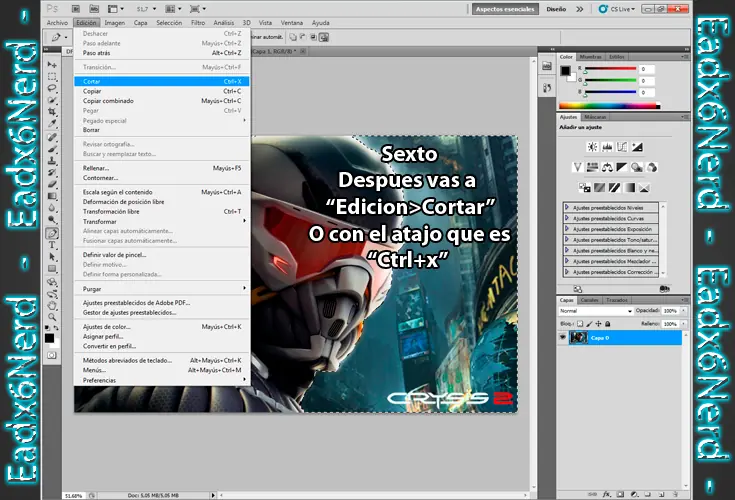Toggle Capa 0 layer visibility eye
This screenshot has width=735, height=500.
[x=563, y=337]
